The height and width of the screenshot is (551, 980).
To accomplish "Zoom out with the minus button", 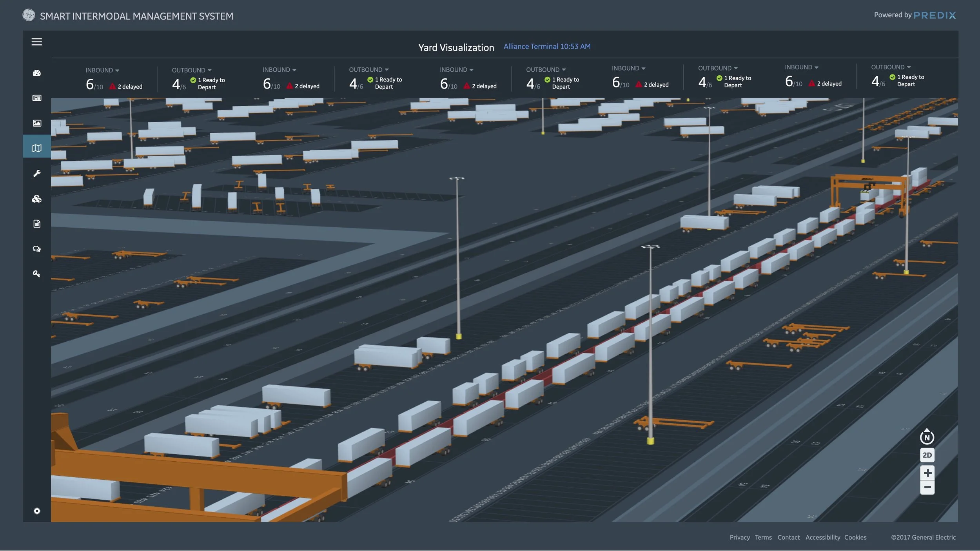I will [x=927, y=488].
